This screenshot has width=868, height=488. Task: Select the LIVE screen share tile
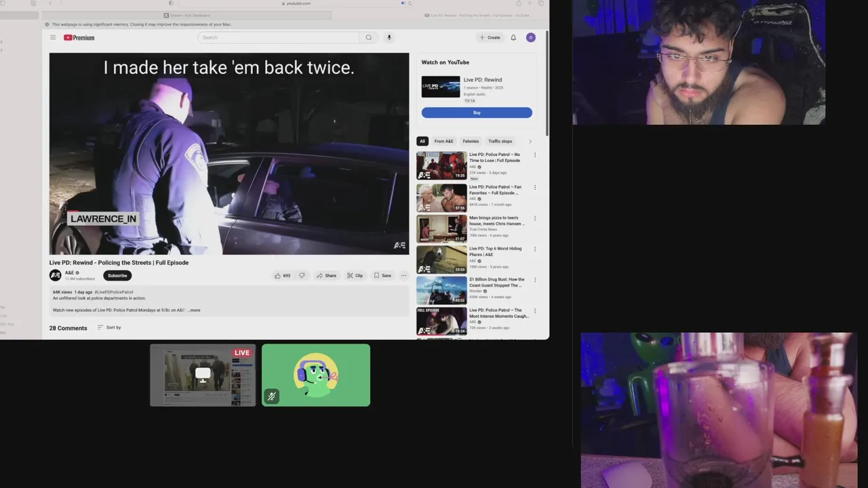(203, 375)
